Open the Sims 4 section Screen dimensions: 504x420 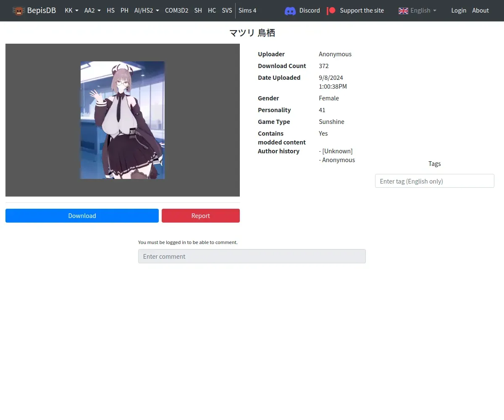(x=247, y=10)
